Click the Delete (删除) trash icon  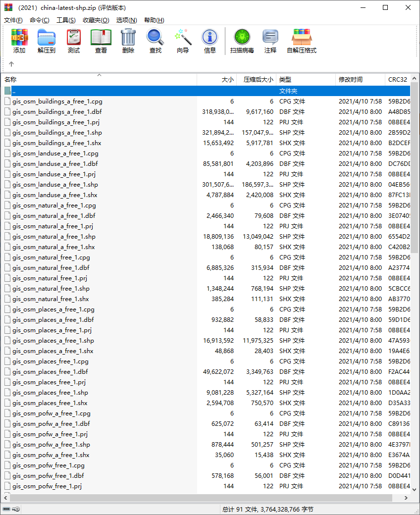coord(128,41)
